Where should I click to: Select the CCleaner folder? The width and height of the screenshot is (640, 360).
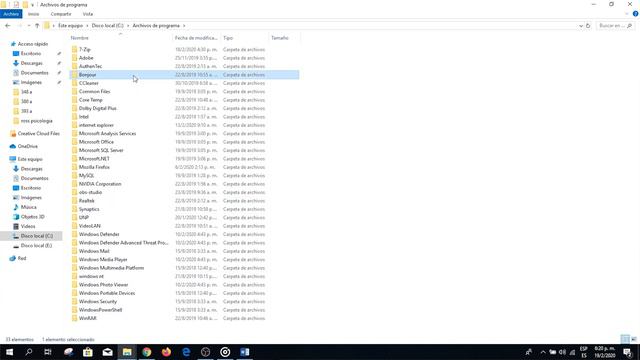tap(89, 83)
